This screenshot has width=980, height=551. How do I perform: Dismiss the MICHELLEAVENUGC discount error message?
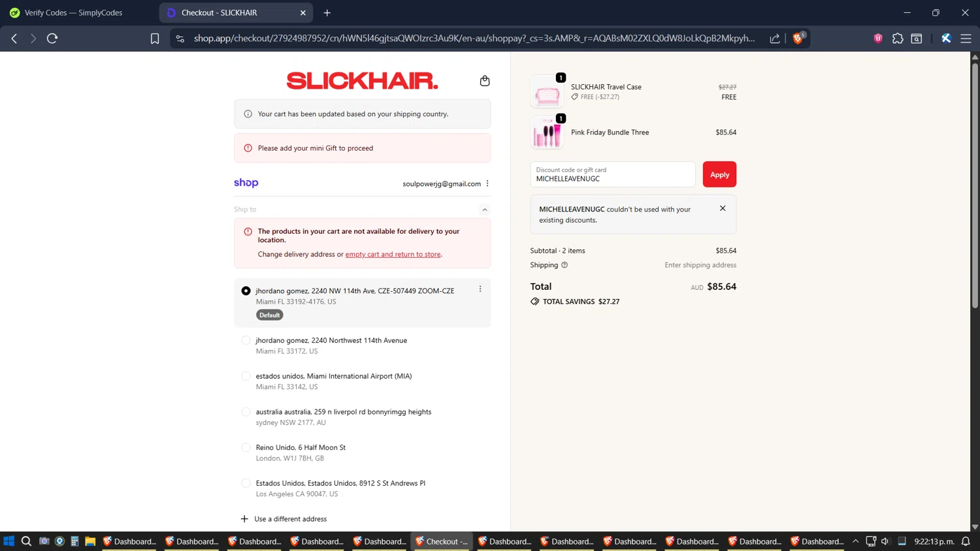point(723,208)
